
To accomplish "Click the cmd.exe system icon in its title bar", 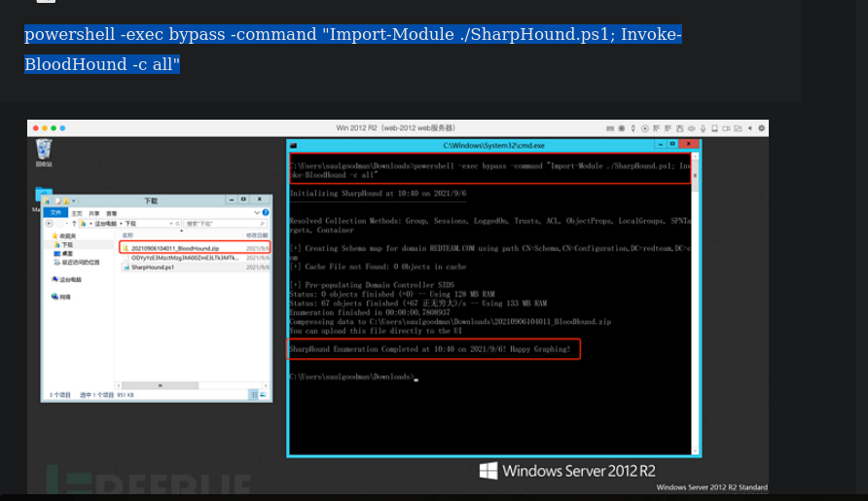I will click(294, 146).
